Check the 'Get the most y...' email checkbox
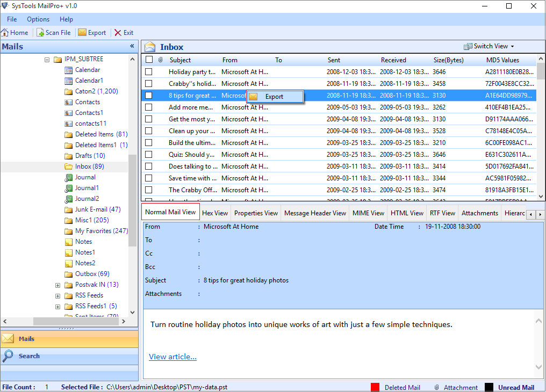 point(149,119)
